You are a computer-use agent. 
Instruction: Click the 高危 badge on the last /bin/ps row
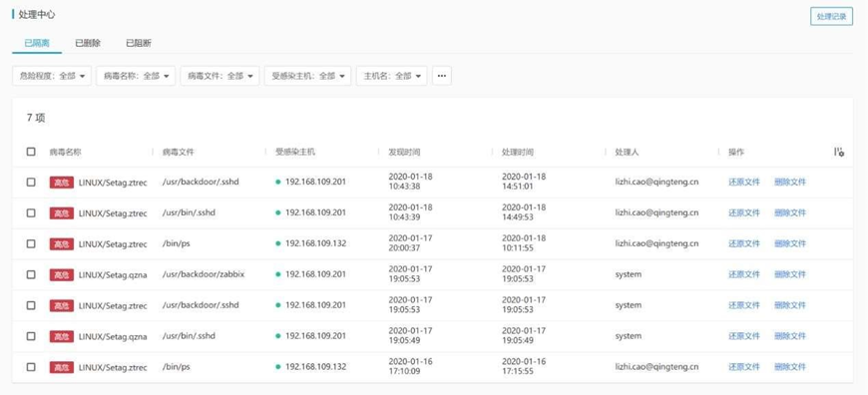click(x=62, y=367)
